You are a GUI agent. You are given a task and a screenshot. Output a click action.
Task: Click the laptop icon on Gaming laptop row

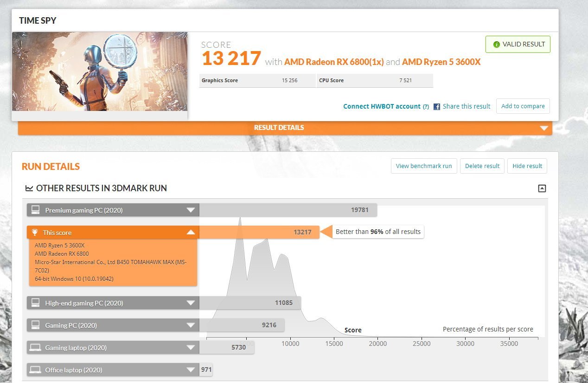(35, 347)
